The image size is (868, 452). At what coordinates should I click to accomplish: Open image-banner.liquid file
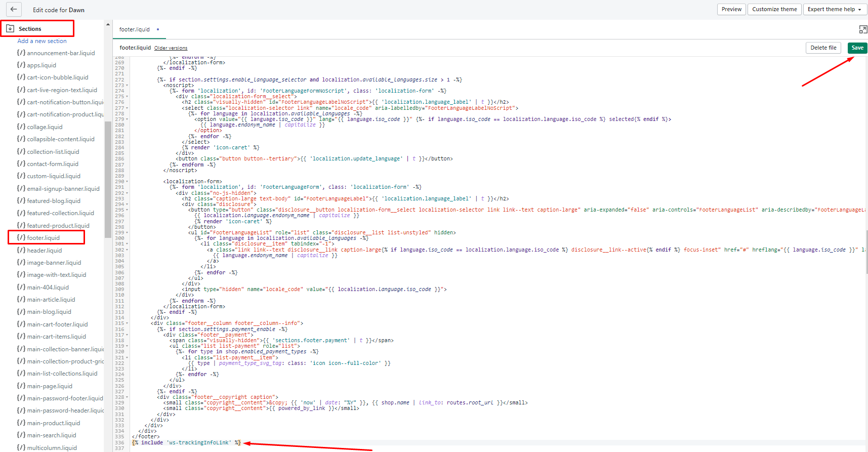click(54, 263)
